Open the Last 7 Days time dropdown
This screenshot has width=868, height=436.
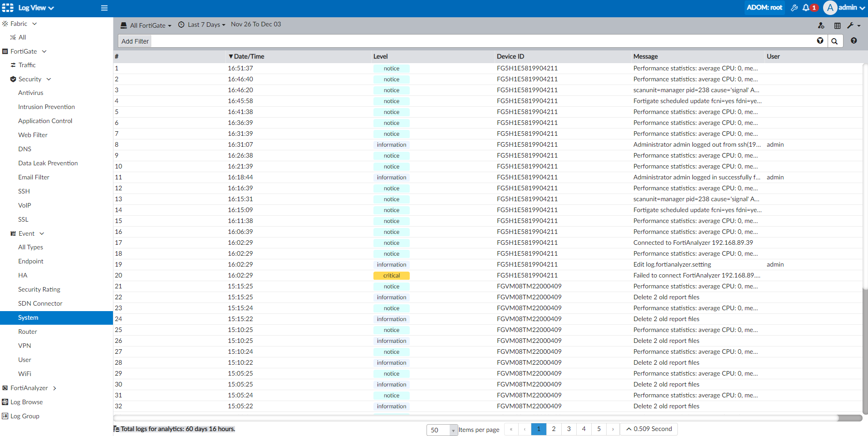click(202, 25)
